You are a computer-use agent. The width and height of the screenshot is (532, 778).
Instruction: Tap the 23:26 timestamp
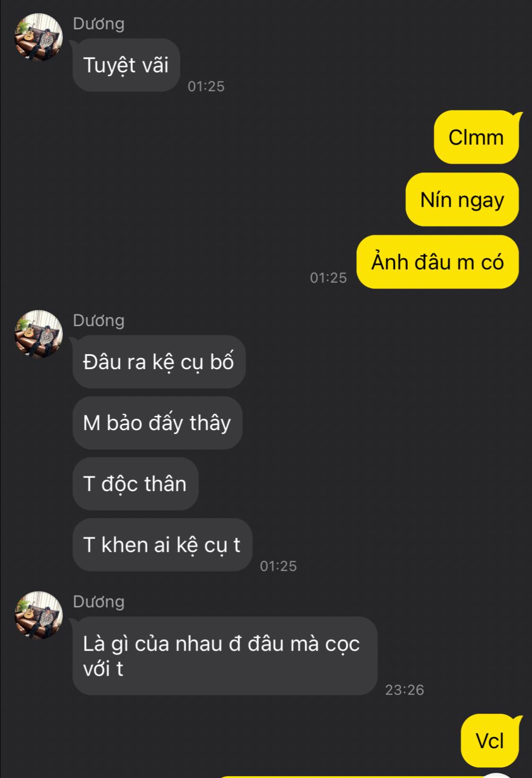(x=405, y=690)
